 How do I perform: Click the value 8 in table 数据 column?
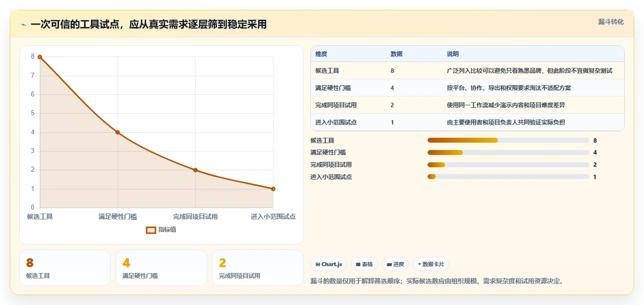click(392, 71)
